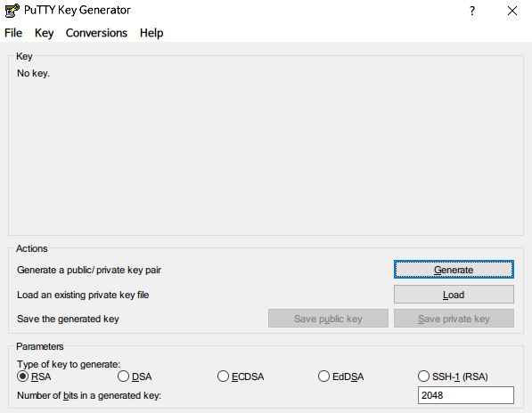Click the Load button

pyautogui.click(x=454, y=295)
